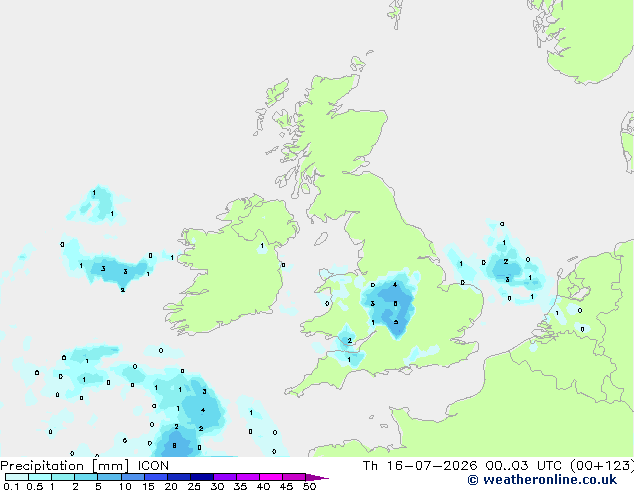Click the '1' value over Northern Ireland border

(262, 245)
